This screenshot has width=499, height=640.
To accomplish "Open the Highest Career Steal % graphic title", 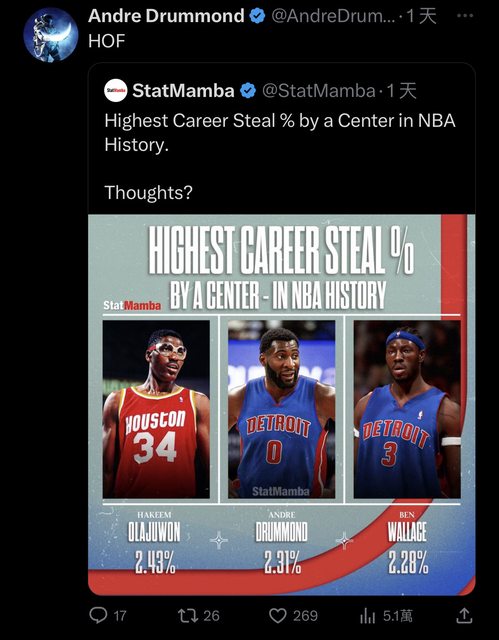I will 281,267.
